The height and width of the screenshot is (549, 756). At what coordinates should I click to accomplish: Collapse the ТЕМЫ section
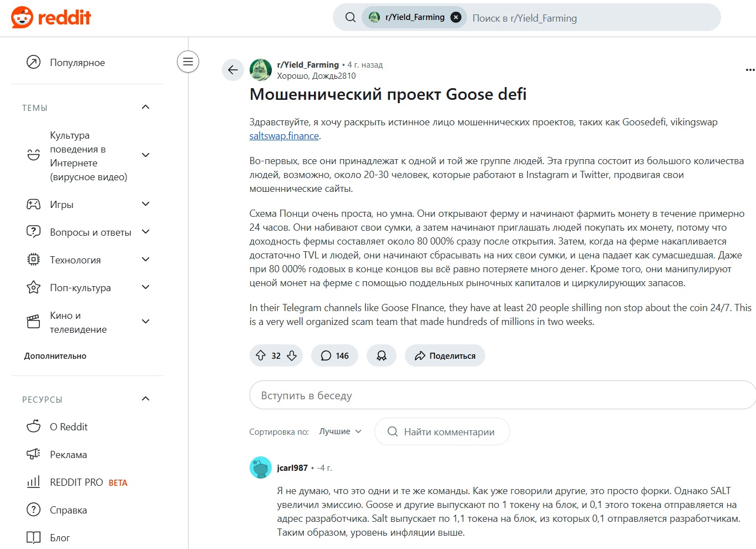click(145, 107)
